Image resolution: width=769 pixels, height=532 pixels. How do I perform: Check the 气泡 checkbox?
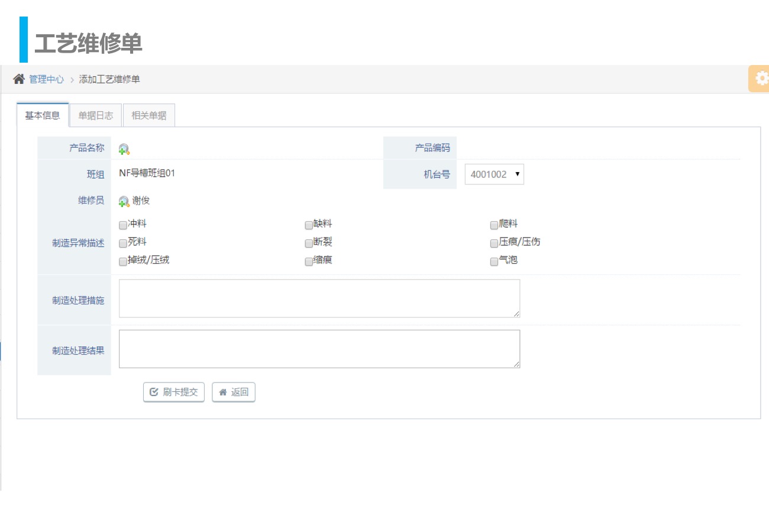pos(494,262)
